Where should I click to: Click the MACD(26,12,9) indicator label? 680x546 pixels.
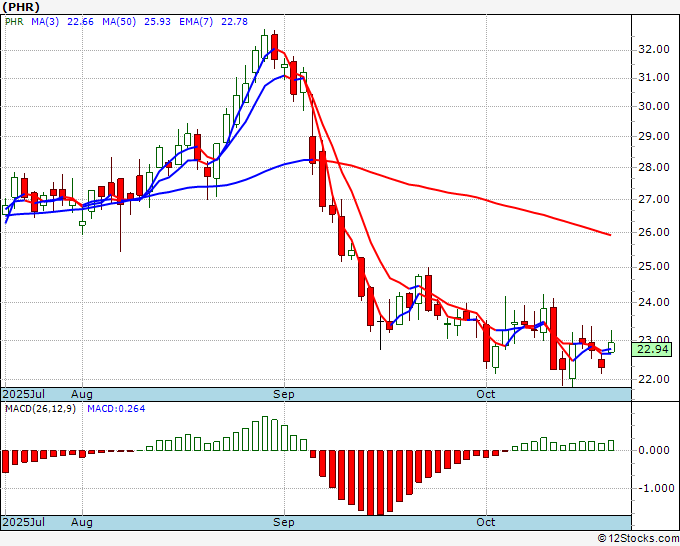click(40, 409)
